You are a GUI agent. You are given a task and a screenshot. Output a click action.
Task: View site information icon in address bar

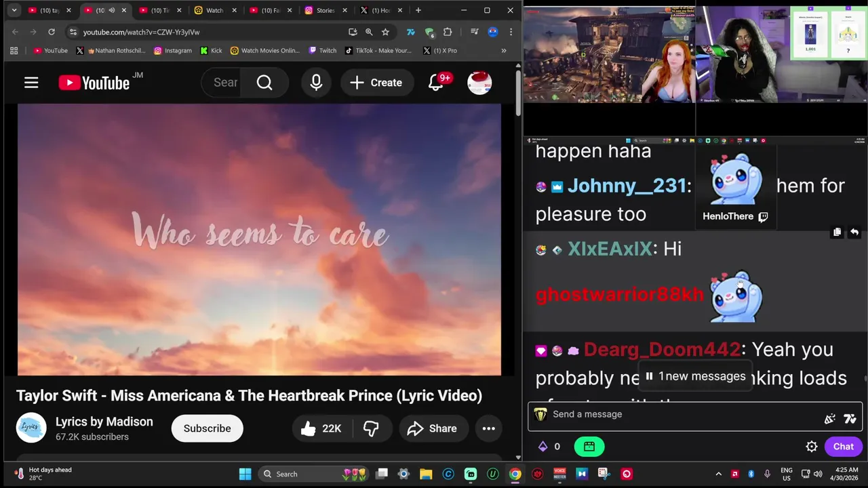73,32
